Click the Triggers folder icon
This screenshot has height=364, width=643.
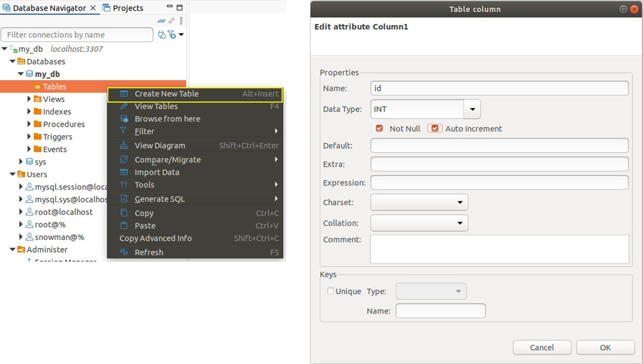(37, 137)
